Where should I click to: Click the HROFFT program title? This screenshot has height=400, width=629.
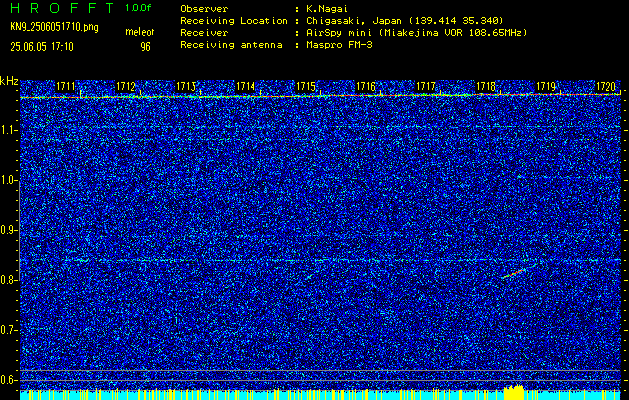(x=62, y=8)
